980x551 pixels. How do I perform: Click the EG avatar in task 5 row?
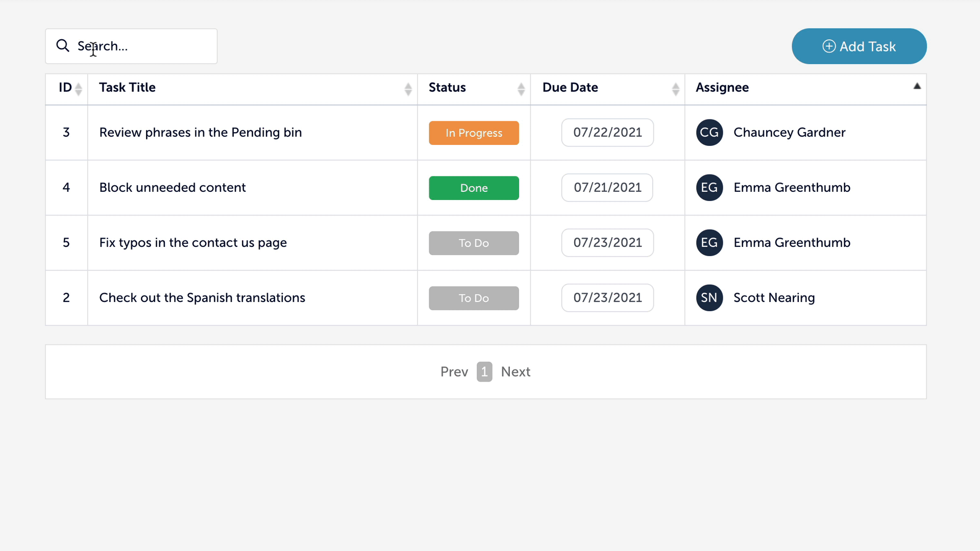[709, 243]
